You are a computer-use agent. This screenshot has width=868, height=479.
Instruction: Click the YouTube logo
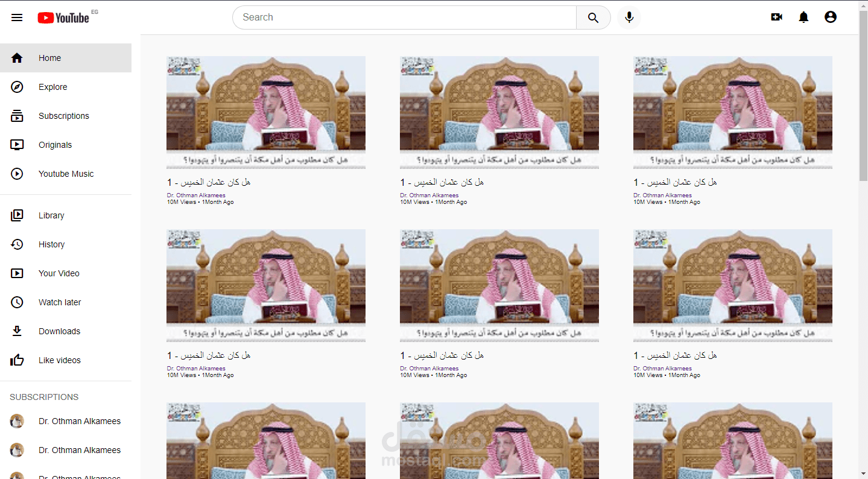[63, 17]
